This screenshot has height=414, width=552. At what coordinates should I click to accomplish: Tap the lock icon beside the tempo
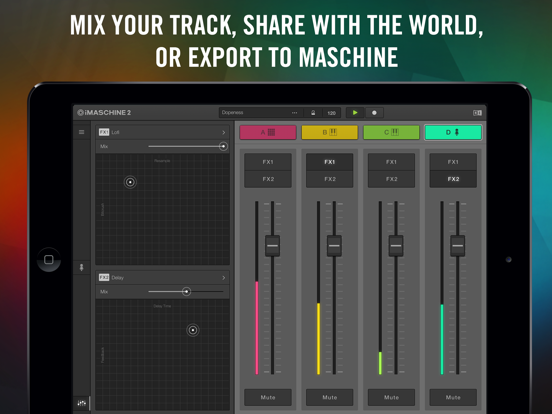[313, 113]
